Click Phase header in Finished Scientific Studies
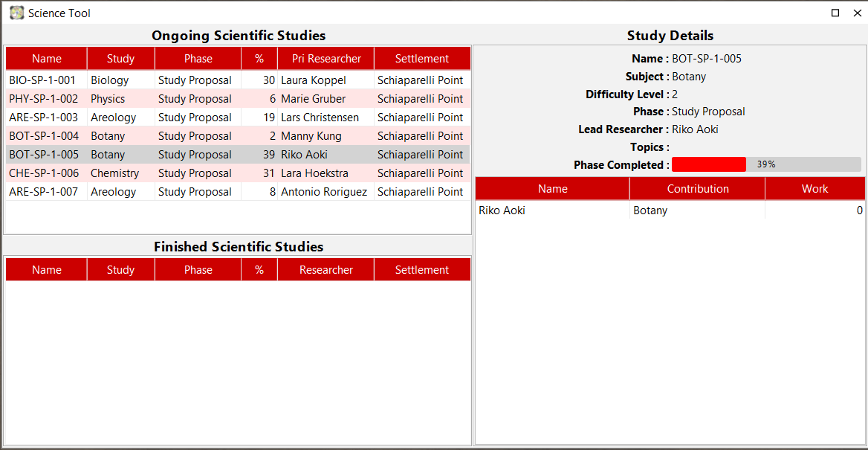Image resolution: width=868 pixels, height=450 pixels. 198,270
